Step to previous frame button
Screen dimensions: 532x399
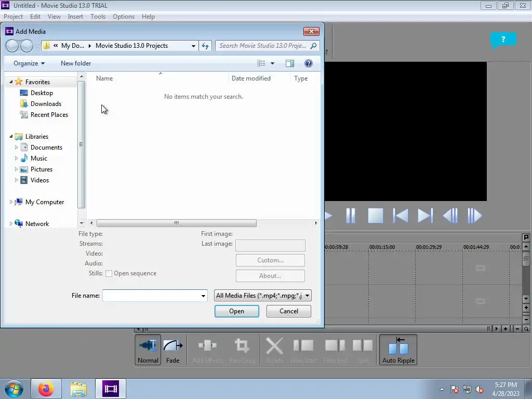(x=450, y=216)
